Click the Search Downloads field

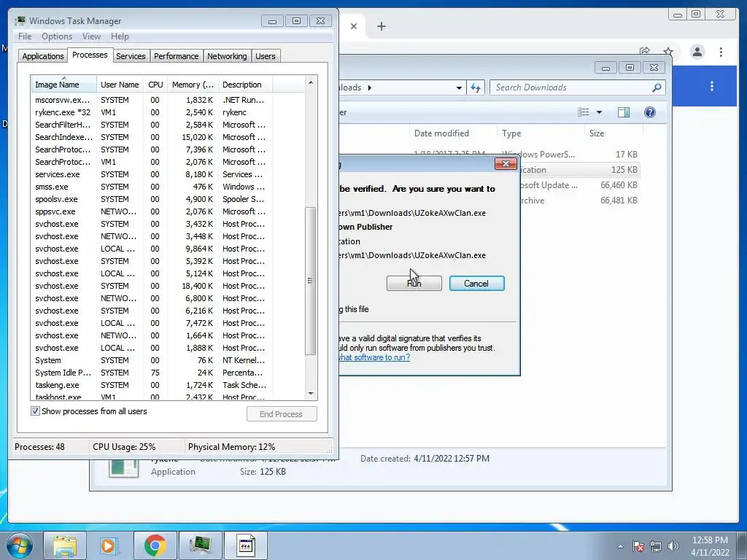[x=572, y=87]
